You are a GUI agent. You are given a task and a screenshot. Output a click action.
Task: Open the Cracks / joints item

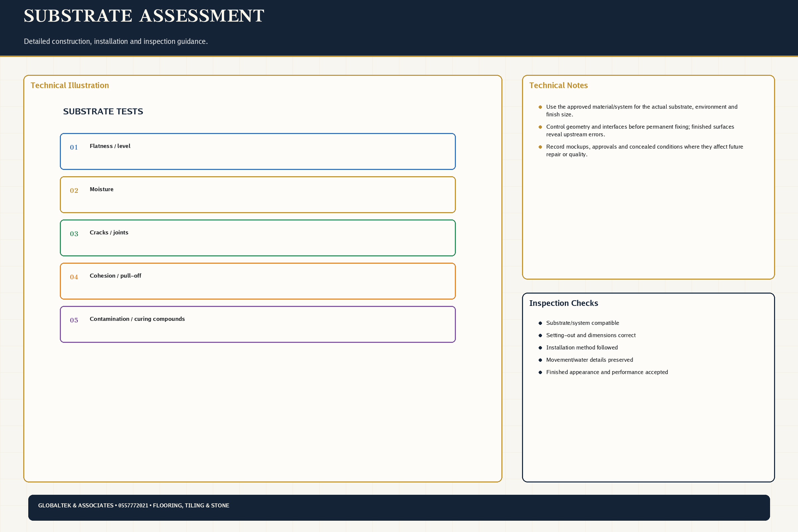(258, 238)
